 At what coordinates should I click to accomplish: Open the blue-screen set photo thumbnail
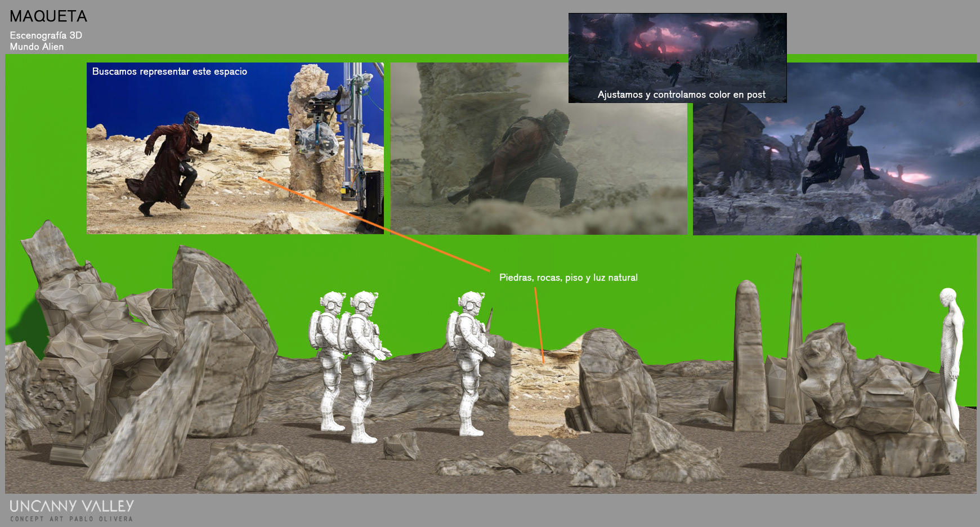point(235,148)
